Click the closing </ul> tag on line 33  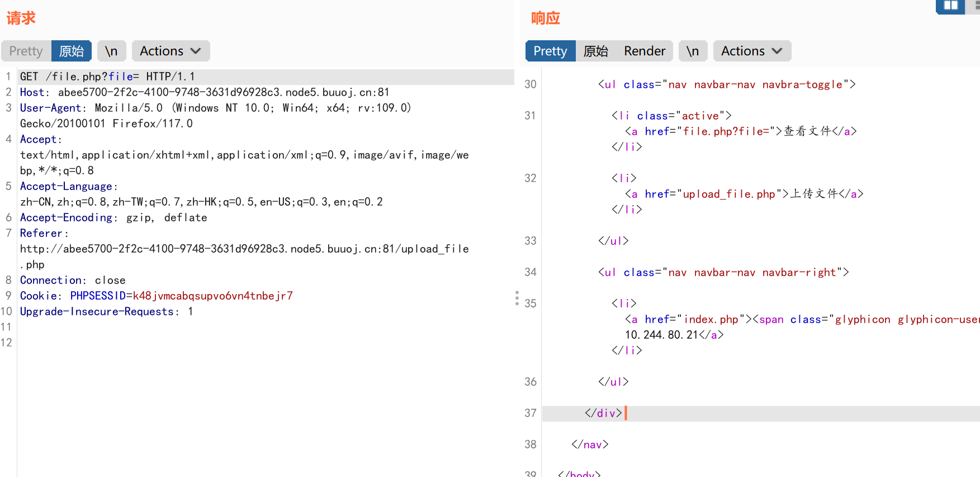(x=613, y=241)
